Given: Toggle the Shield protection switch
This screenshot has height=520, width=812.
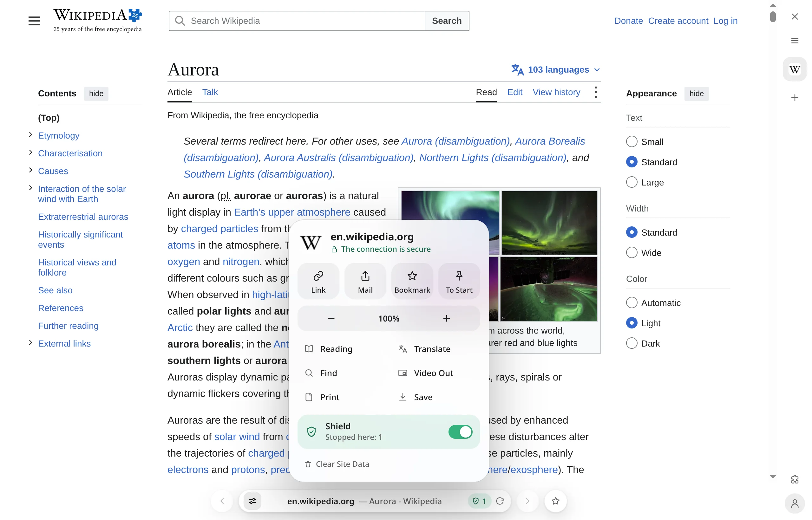Looking at the screenshot, I should 460,432.
